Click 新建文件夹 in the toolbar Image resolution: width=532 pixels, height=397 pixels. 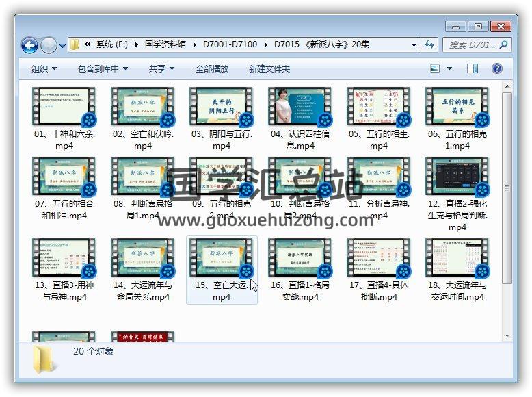coord(269,69)
